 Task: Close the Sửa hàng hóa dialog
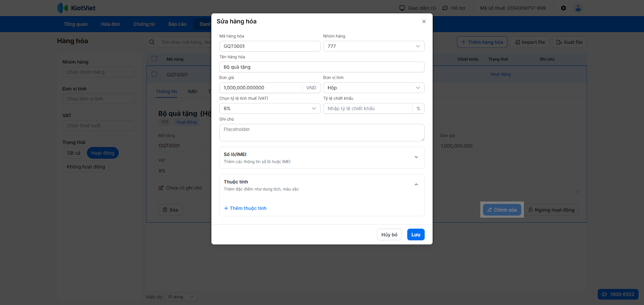pos(424,22)
